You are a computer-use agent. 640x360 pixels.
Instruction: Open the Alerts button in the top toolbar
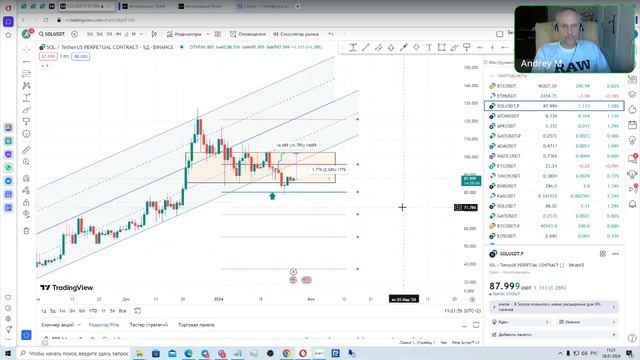(248, 34)
